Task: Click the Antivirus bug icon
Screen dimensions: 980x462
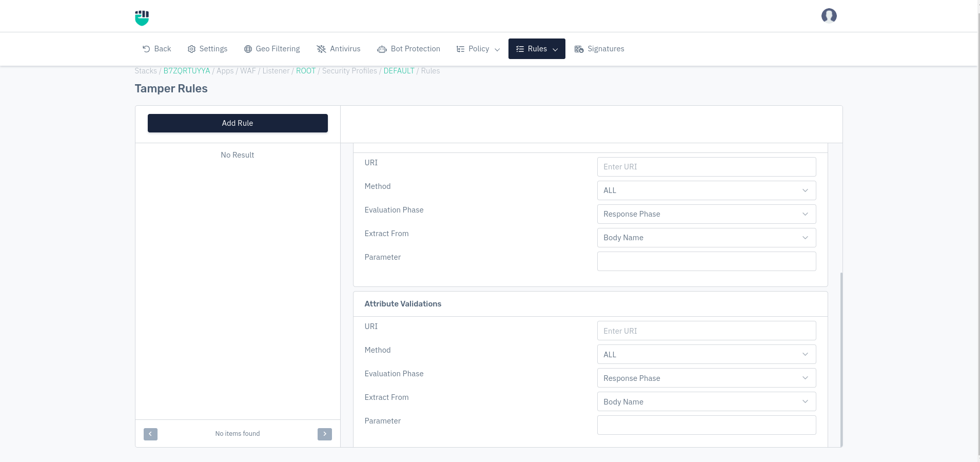Action: coord(321,49)
